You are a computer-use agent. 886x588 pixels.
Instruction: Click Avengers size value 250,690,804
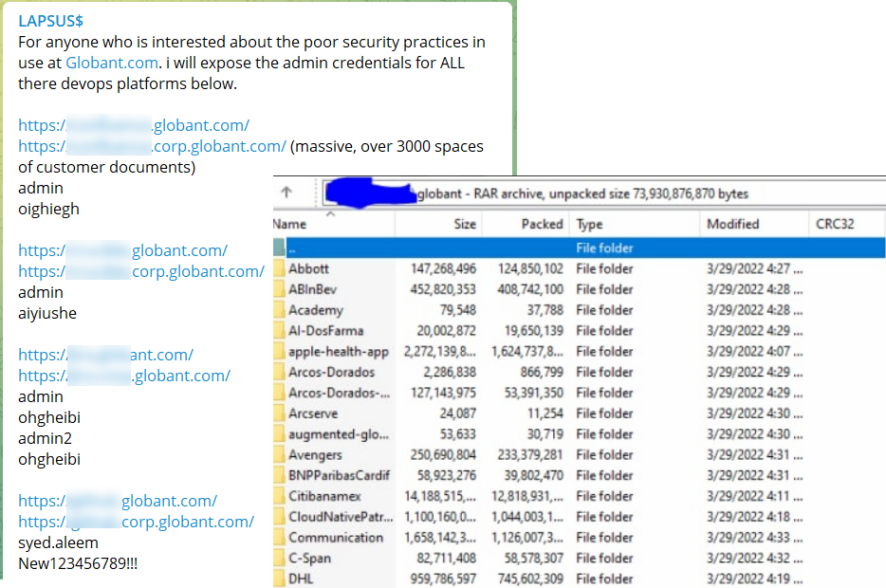(444, 454)
